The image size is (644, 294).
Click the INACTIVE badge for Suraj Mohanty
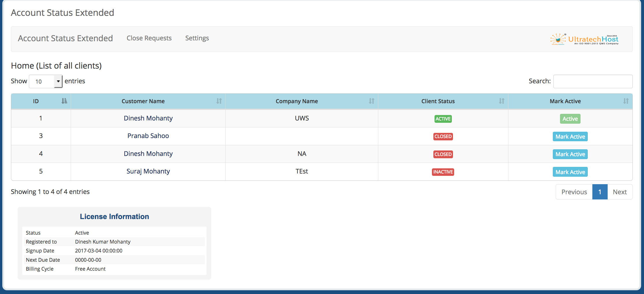click(443, 172)
